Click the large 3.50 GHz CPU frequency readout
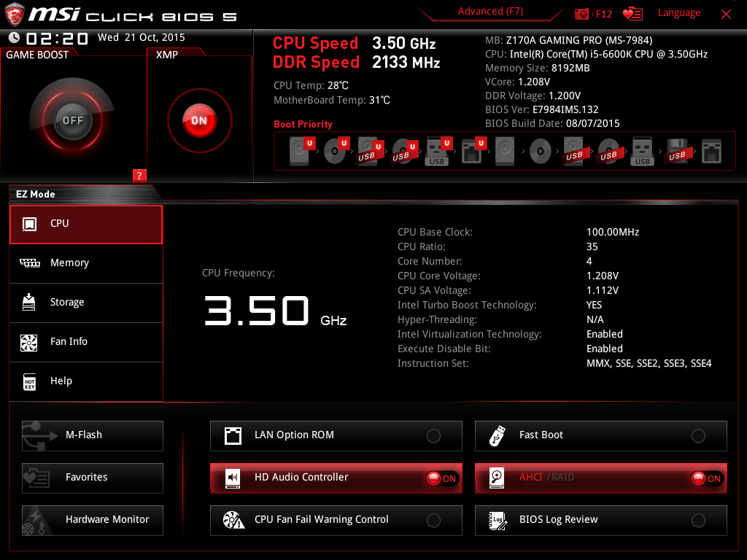This screenshot has height=560, width=747. pyautogui.click(x=275, y=311)
